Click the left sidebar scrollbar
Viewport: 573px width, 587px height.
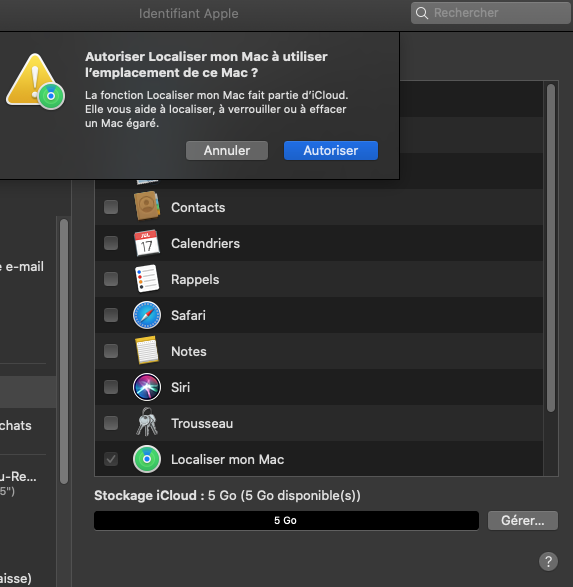(x=64, y=351)
